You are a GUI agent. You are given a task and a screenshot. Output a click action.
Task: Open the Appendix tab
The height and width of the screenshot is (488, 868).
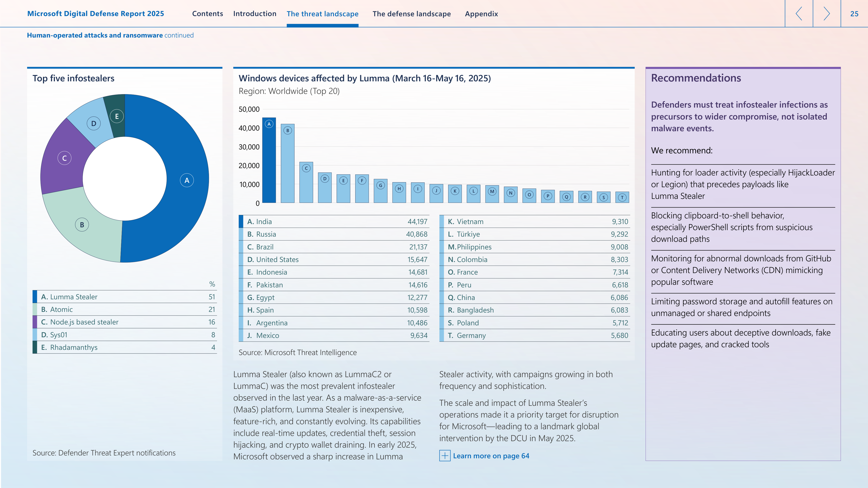(x=481, y=14)
